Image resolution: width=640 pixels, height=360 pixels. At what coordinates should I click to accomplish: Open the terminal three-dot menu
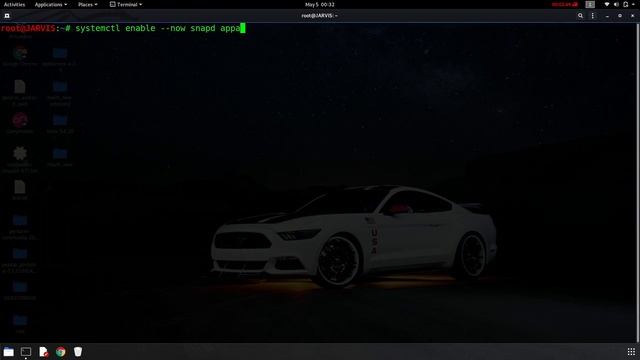pyautogui.click(x=593, y=16)
